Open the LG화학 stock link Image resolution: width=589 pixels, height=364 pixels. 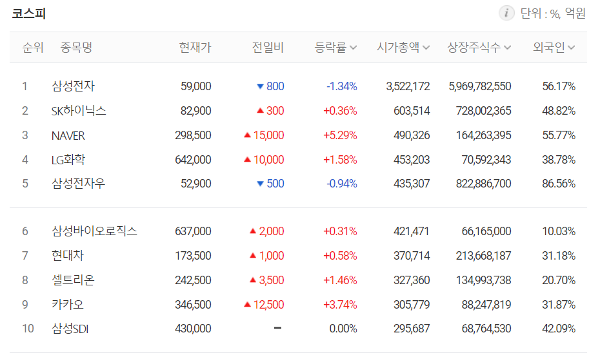[68, 160]
